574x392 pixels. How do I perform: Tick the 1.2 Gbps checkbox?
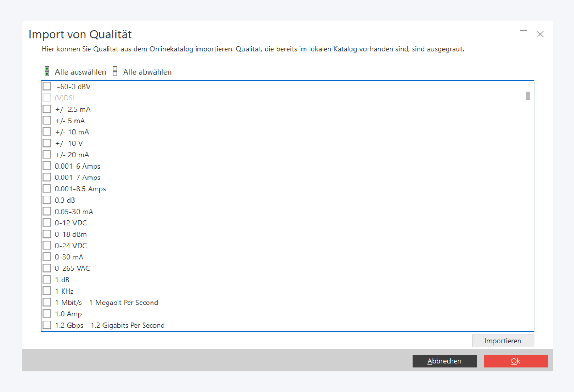[x=47, y=325]
